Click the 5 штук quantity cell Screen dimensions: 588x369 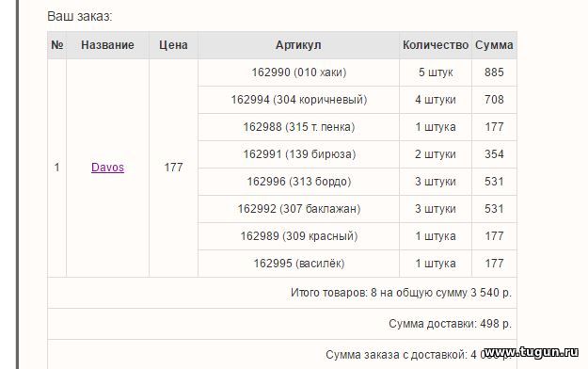[x=436, y=72]
